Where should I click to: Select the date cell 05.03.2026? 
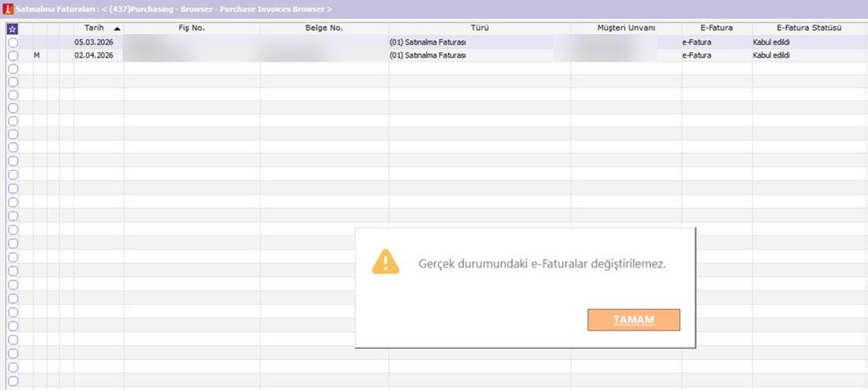pyautogui.click(x=99, y=42)
